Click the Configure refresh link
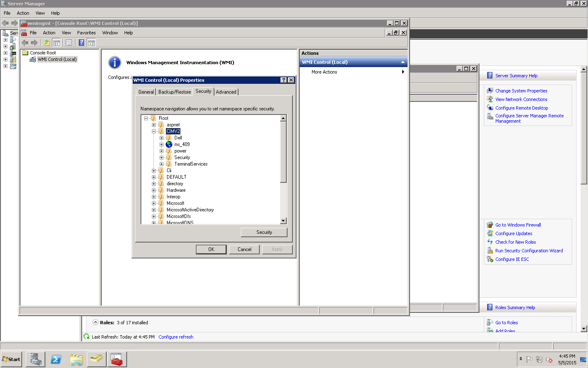588x368 pixels. tap(176, 337)
